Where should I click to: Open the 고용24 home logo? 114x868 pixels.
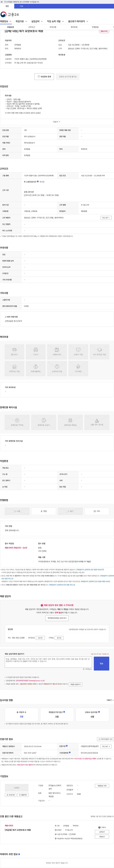click(9, 14)
